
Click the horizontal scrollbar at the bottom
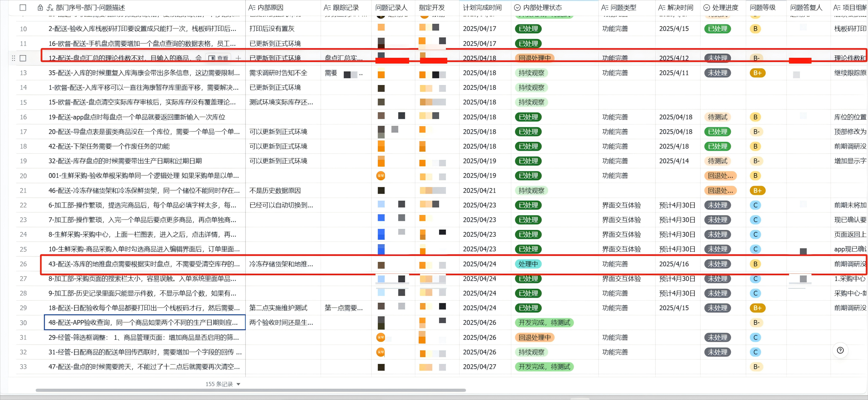(251, 390)
